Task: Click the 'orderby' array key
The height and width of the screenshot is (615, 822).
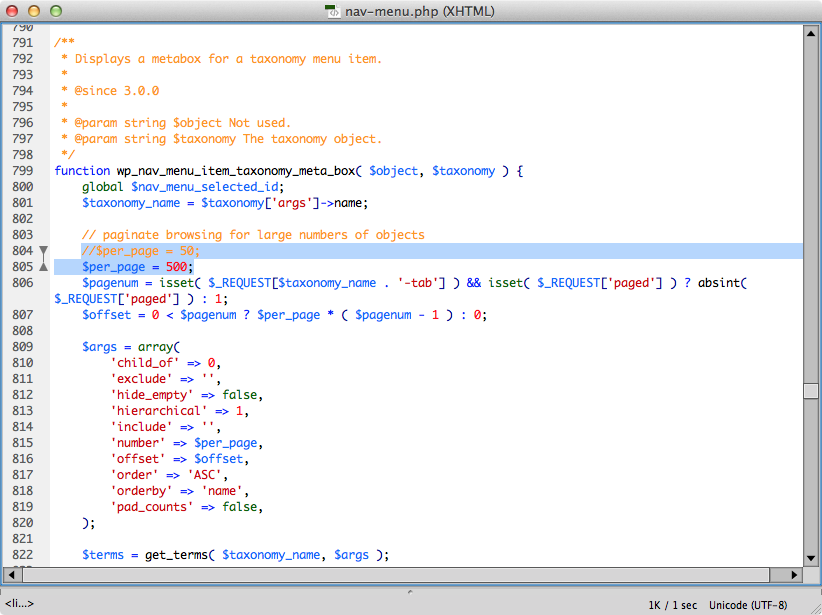Action: (142, 491)
